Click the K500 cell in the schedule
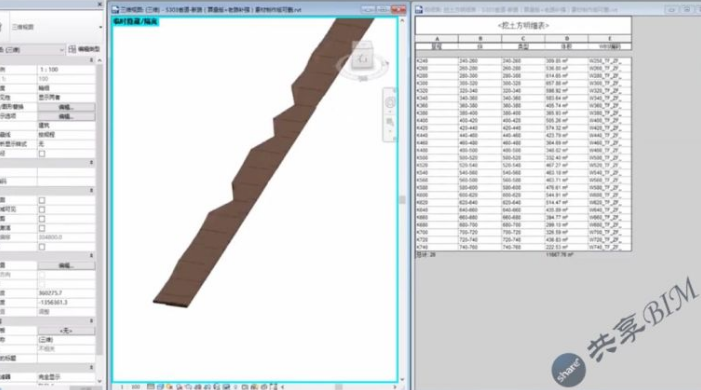701x390 pixels. [x=437, y=157]
